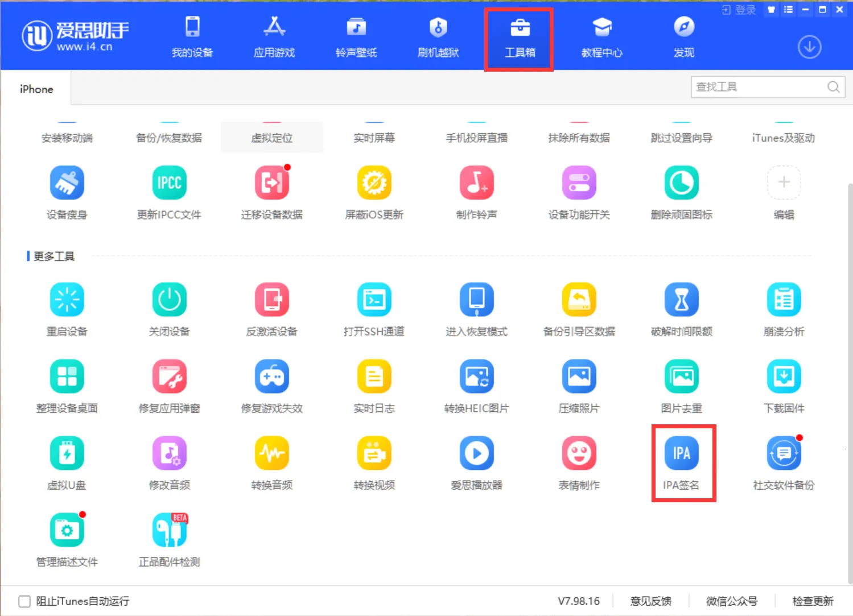
Task: Select the 表情制作 emoji maker
Action: point(579,462)
